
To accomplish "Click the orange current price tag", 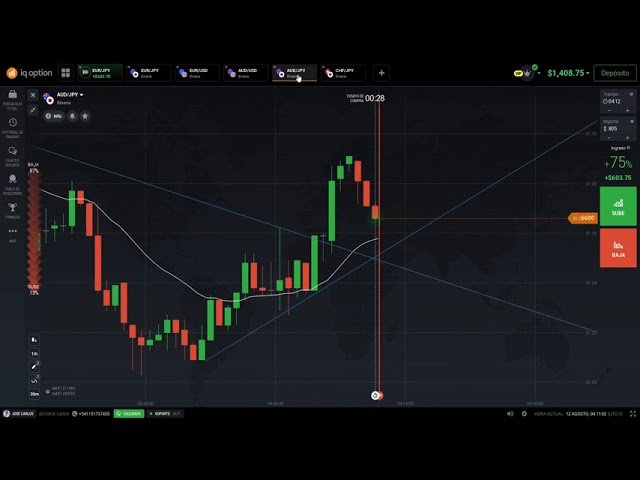I will pos(583,218).
